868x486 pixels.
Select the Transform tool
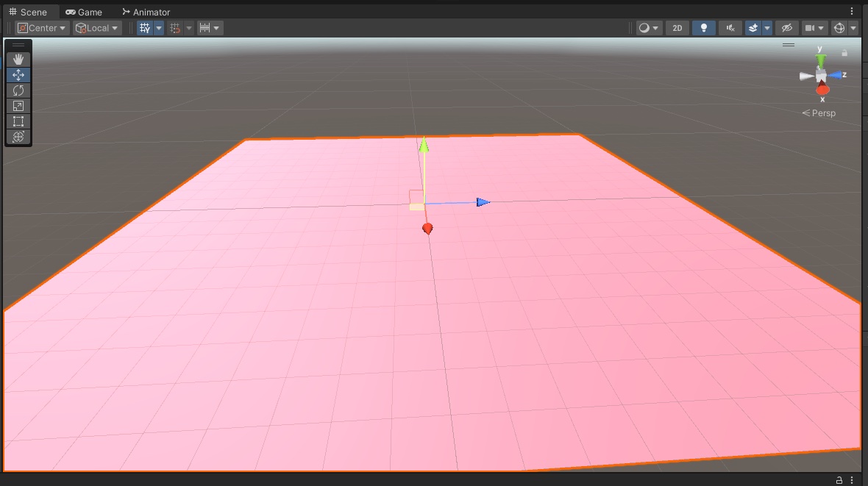tap(18, 137)
